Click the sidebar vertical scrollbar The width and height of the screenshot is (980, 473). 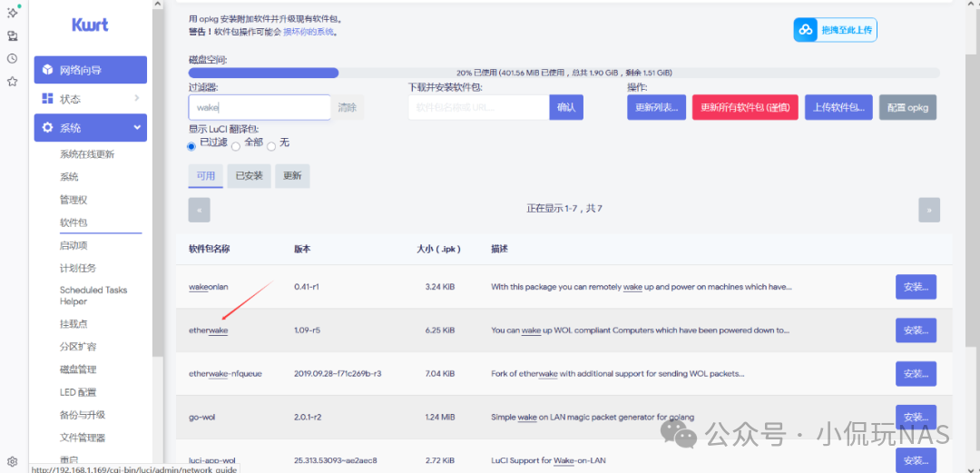[158, 182]
